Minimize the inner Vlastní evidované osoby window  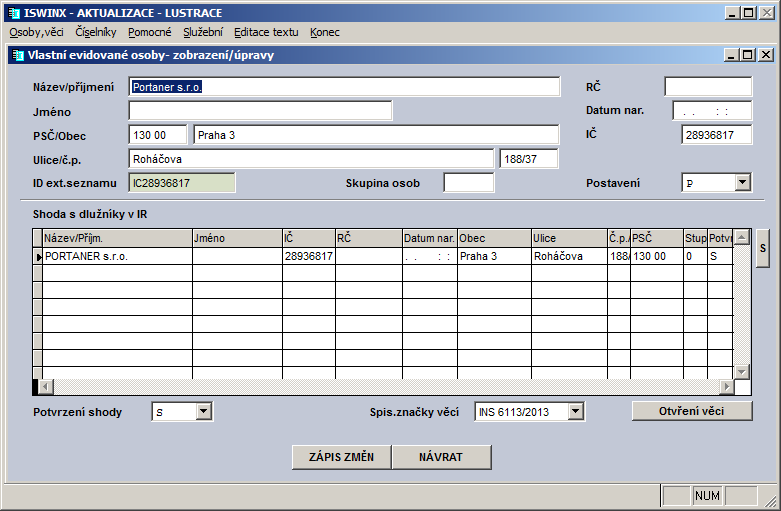click(x=731, y=55)
